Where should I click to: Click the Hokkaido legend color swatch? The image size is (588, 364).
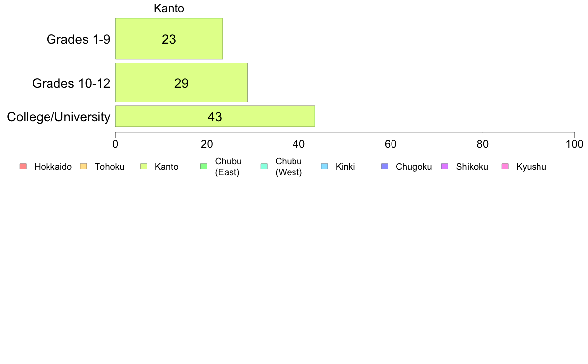[23, 167]
